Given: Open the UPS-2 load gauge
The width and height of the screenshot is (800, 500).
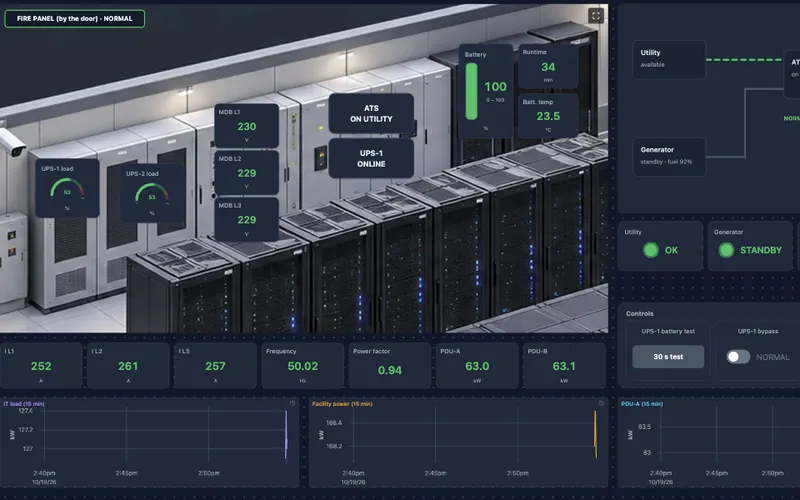Looking at the screenshot, I should pos(152,193).
